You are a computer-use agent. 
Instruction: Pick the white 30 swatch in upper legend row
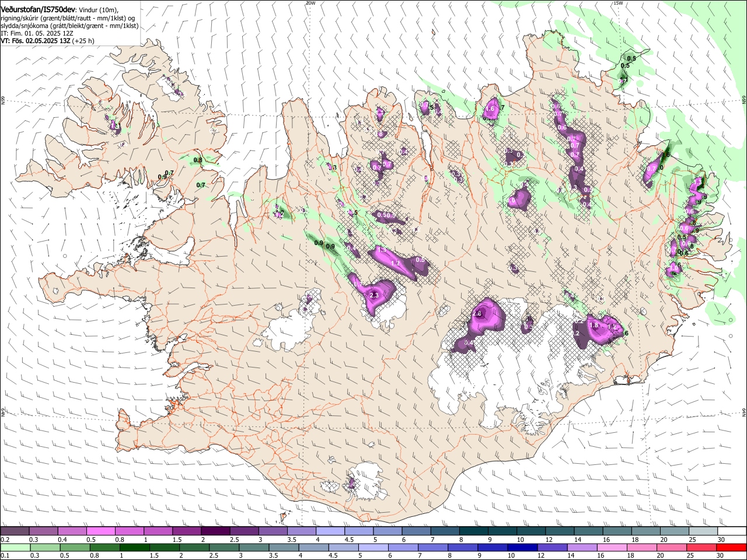click(x=732, y=531)
